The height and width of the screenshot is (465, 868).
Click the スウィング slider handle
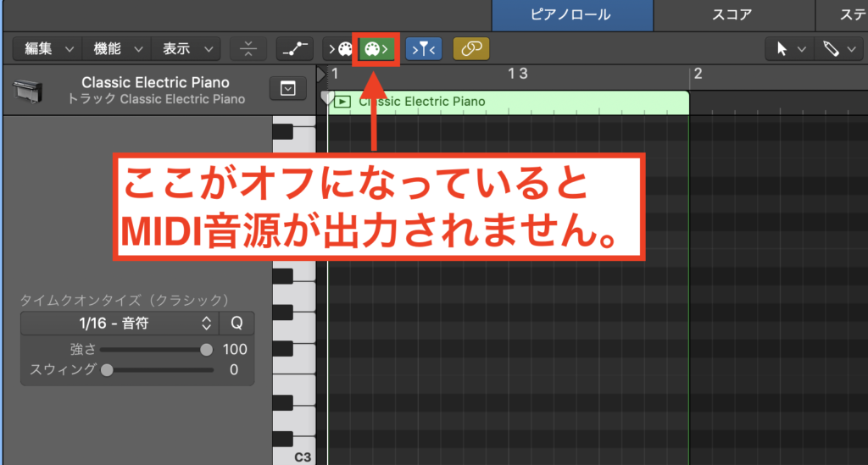pyautogui.click(x=107, y=370)
